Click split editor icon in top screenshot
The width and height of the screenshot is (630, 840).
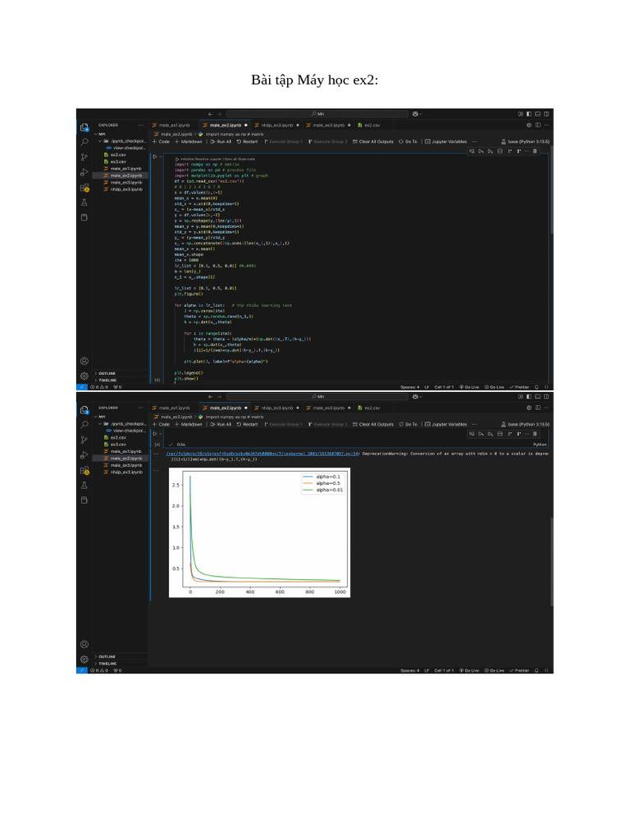[x=538, y=125]
